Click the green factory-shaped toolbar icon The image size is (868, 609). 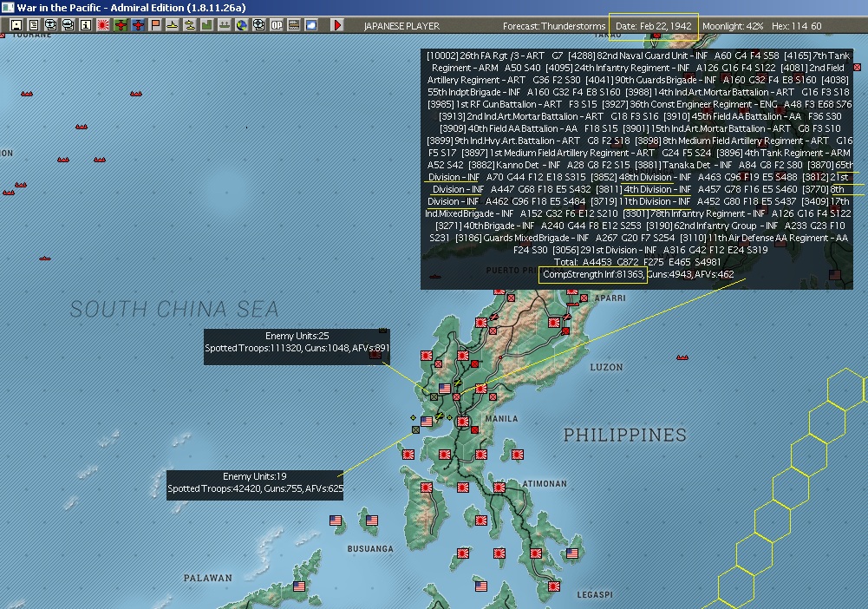point(207,25)
